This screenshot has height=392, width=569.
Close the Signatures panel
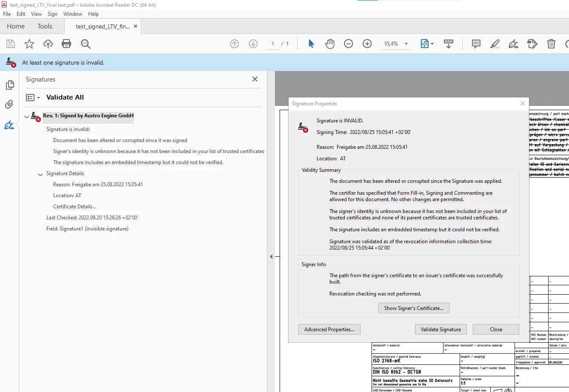click(255, 79)
